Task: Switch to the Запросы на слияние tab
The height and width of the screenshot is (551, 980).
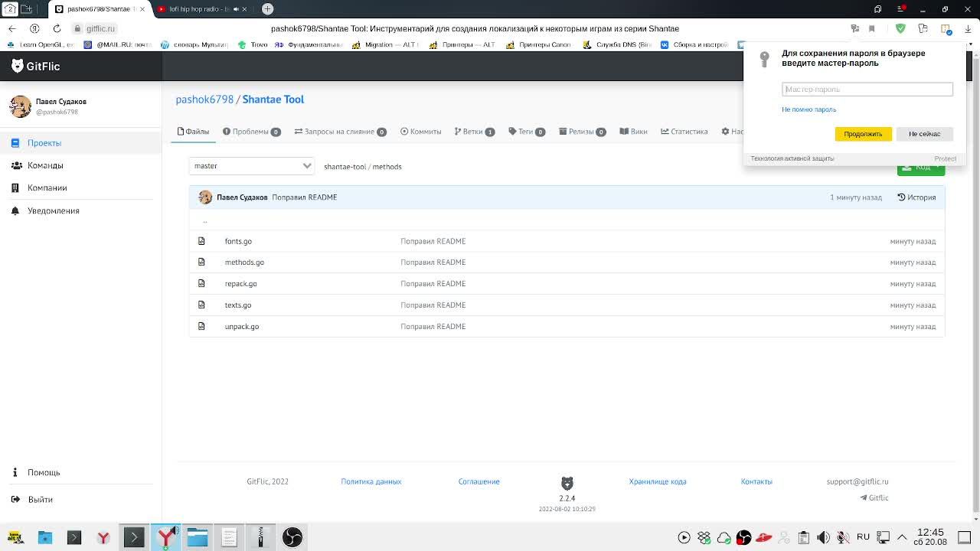Action: tap(340, 132)
